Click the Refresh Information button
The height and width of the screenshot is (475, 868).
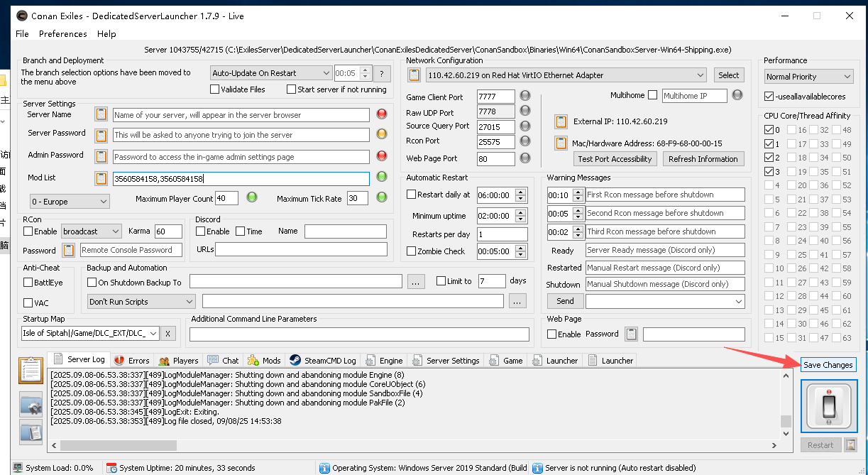tap(703, 159)
